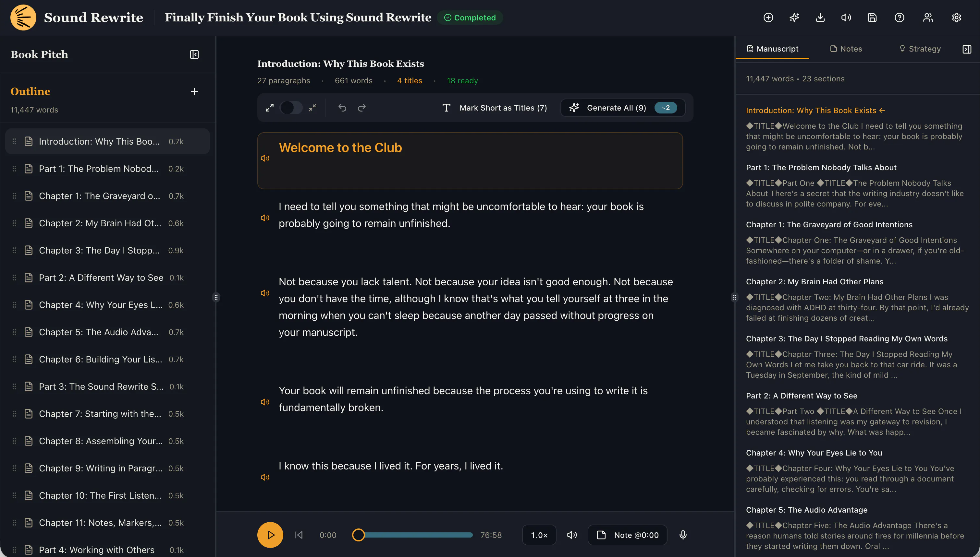Viewport: 980px width, 557px height.
Task: Click the '4 titles' count label
Action: (409, 81)
